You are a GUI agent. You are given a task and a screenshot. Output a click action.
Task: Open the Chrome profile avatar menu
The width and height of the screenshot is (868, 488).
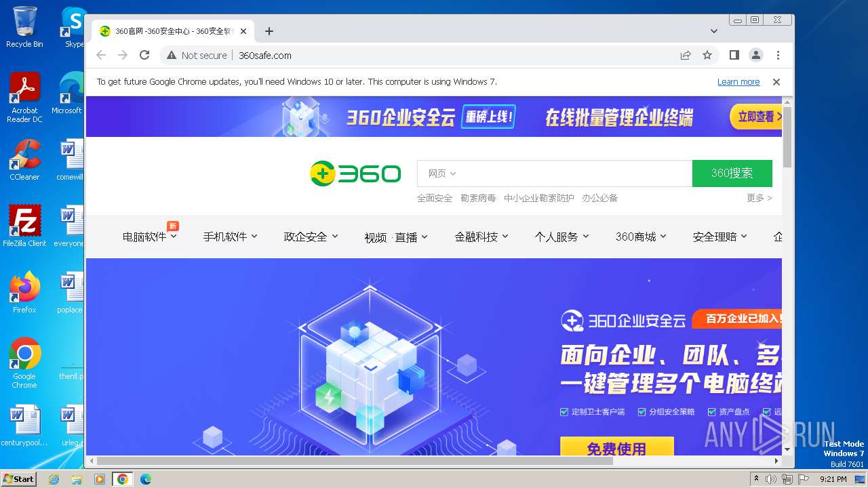756,56
